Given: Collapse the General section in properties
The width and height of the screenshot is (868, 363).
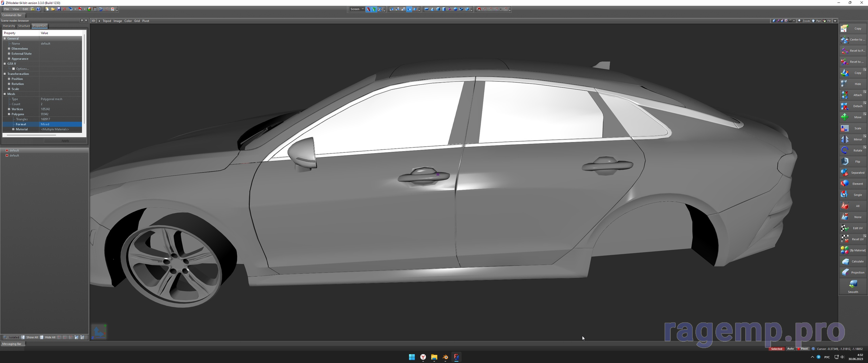Looking at the screenshot, I should [x=4, y=38].
